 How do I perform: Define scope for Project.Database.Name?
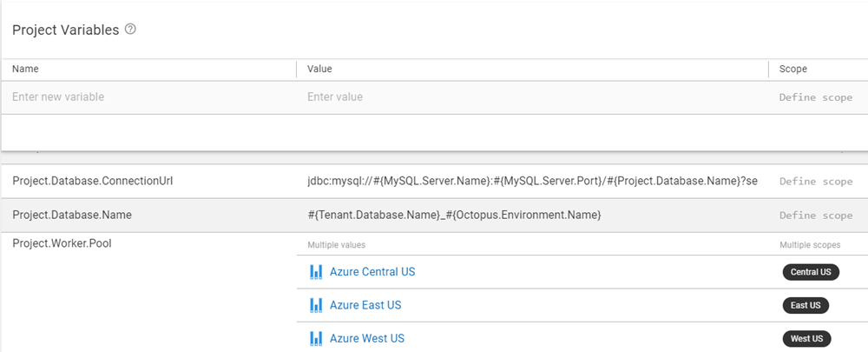coord(815,215)
